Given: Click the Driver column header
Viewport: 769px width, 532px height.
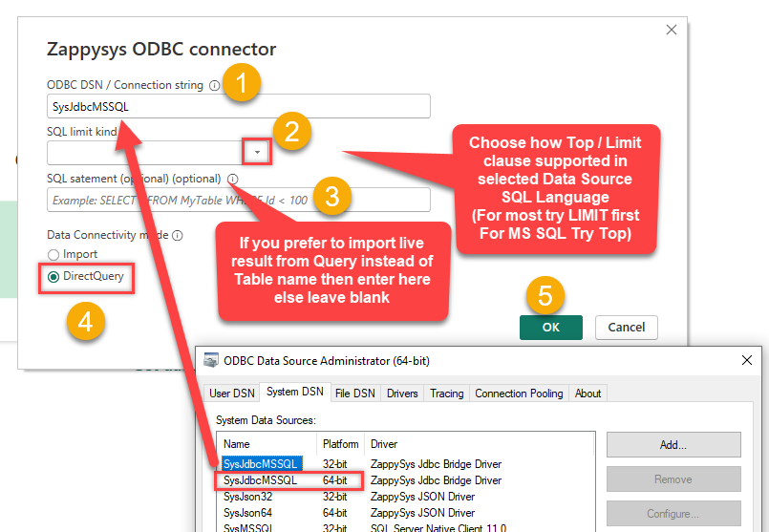Looking at the screenshot, I should coord(479,444).
